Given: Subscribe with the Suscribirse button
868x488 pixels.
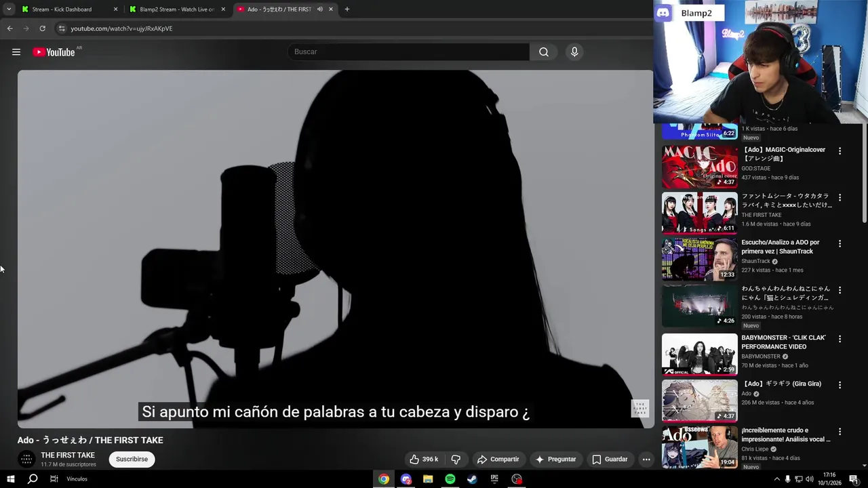Looking at the screenshot, I should coord(132,460).
